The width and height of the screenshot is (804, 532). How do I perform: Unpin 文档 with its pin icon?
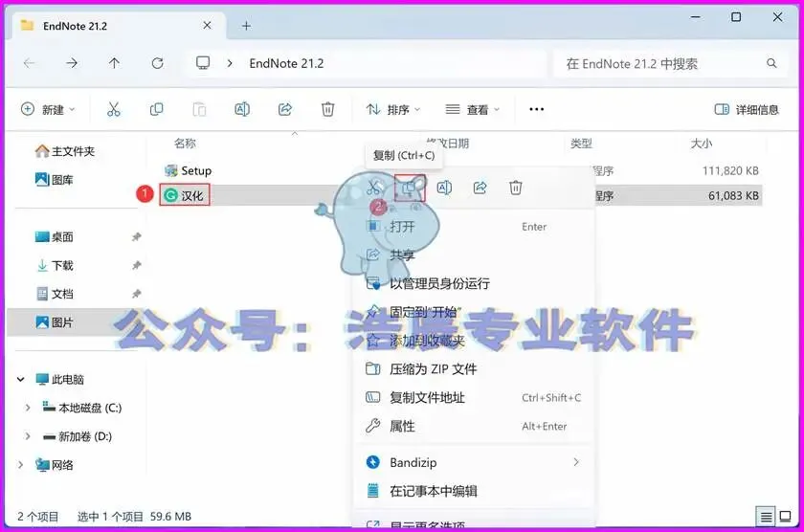point(136,294)
